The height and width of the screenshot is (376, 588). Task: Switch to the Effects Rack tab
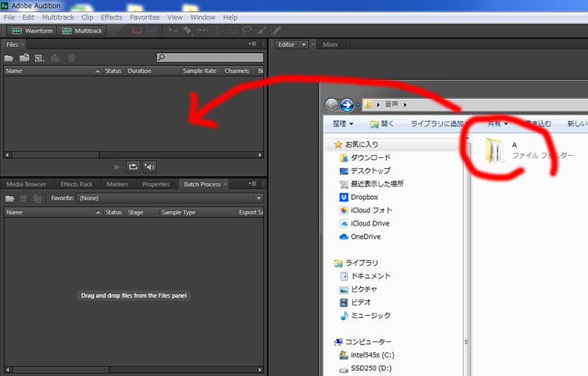[x=76, y=184]
